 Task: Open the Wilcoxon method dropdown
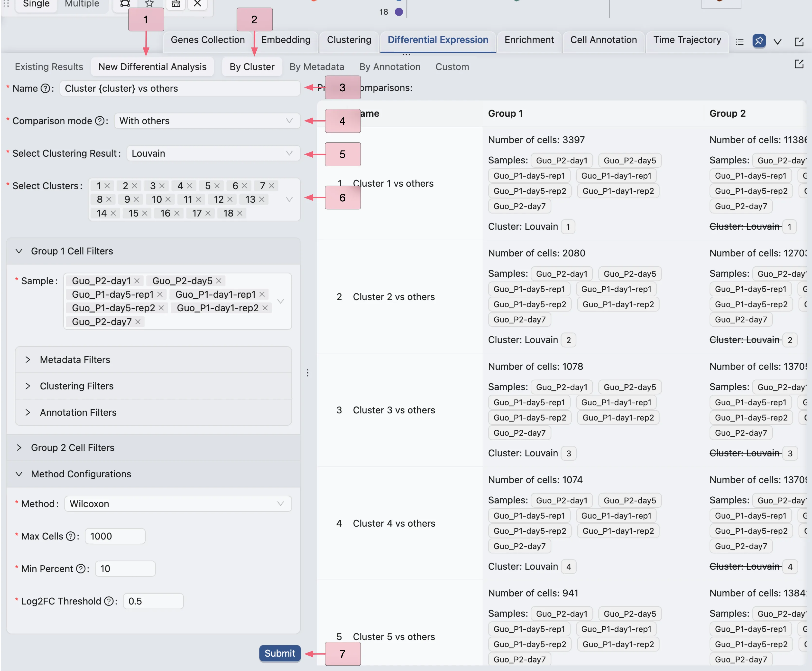[178, 504]
